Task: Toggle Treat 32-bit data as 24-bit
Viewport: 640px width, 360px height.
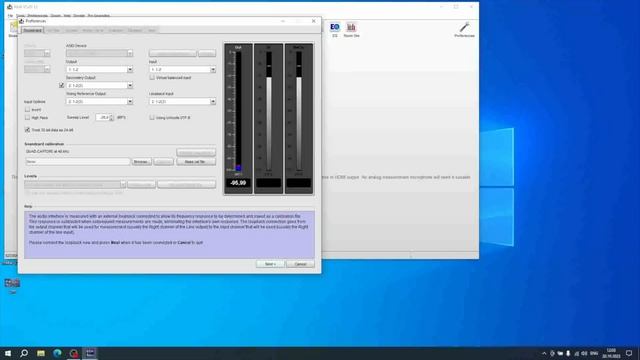Action: (x=27, y=130)
